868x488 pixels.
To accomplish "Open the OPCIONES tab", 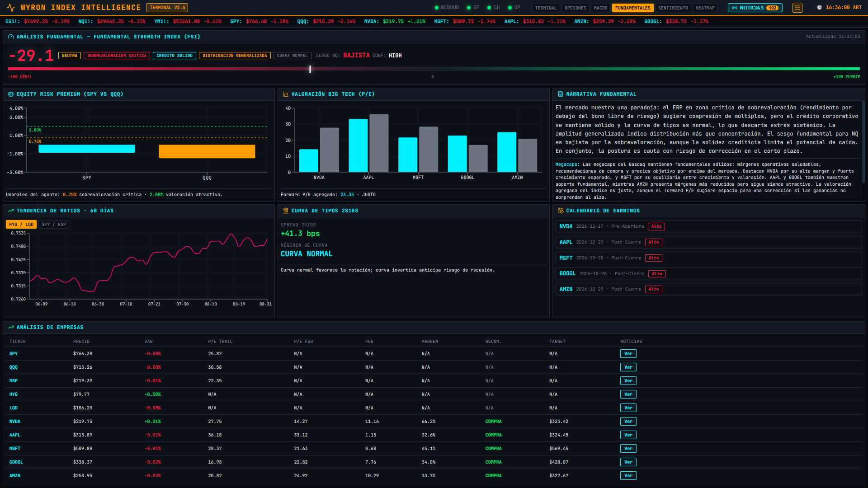I will pos(576,8).
